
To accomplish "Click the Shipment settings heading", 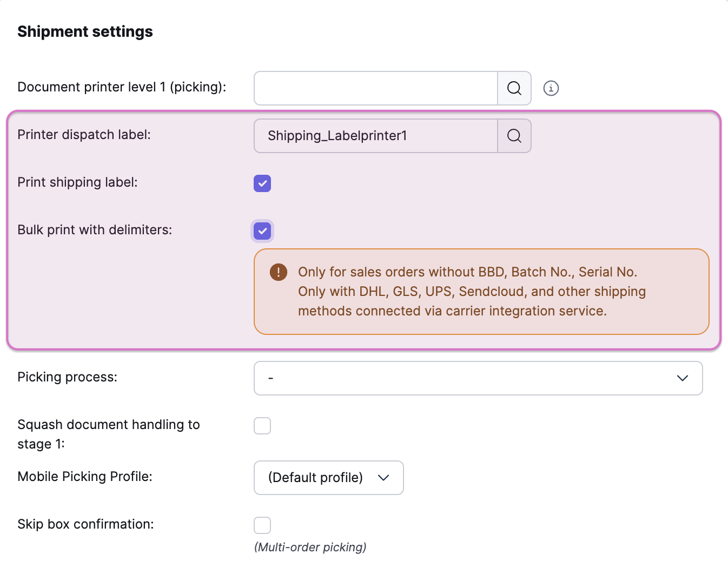I will click(x=85, y=31).
